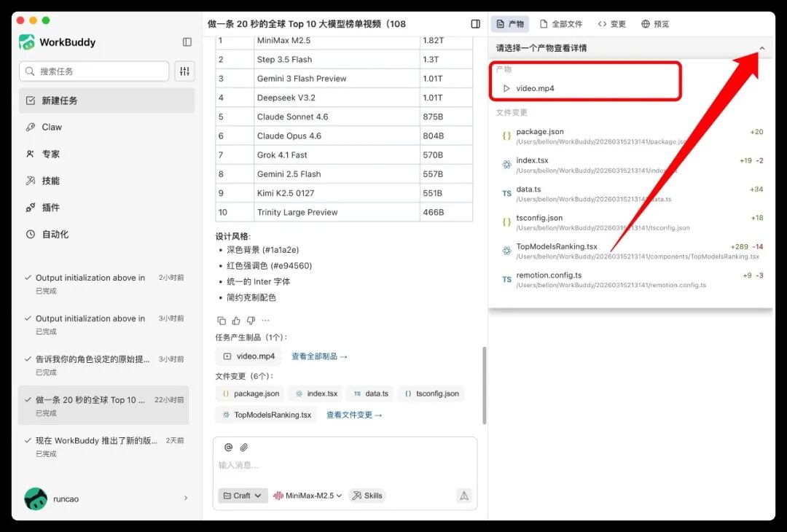Give a thumbs down to the response
This screenshot has width=787, height=532.
[251, 320]
